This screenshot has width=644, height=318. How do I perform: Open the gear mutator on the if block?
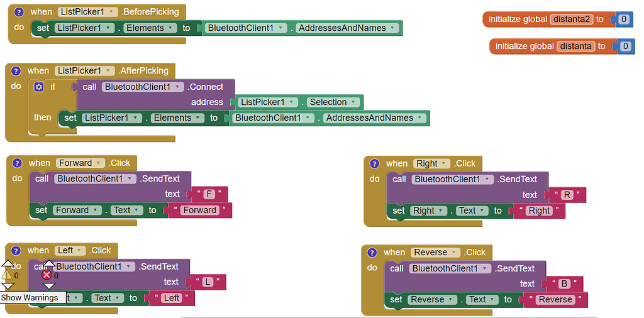pos(39,87)
